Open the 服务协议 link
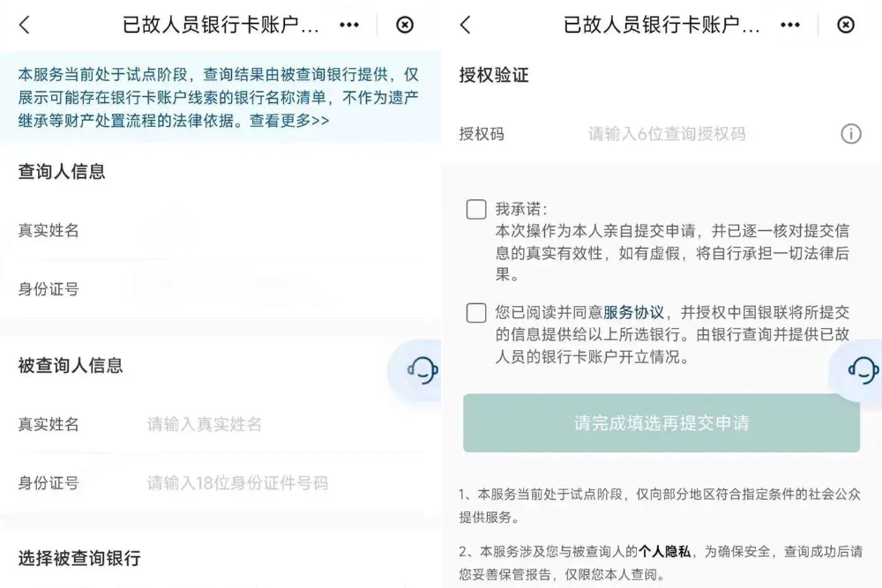This screenshot has height=588, width=882. pyautogui.click(x=633, y=312)
